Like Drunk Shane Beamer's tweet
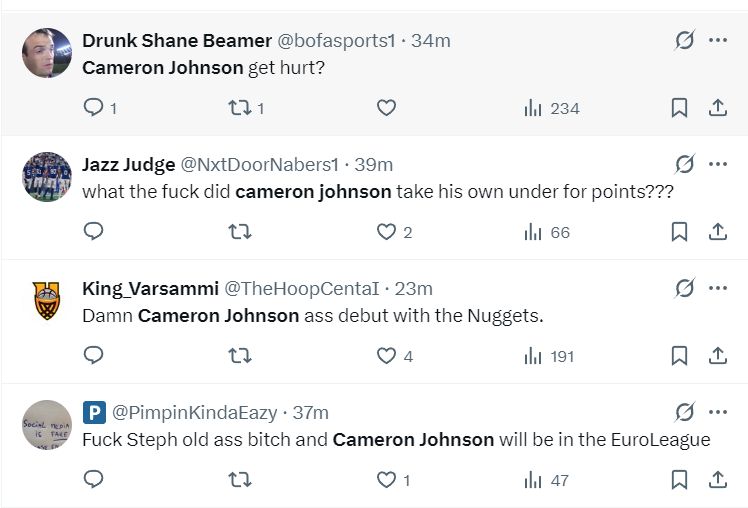 386,108
